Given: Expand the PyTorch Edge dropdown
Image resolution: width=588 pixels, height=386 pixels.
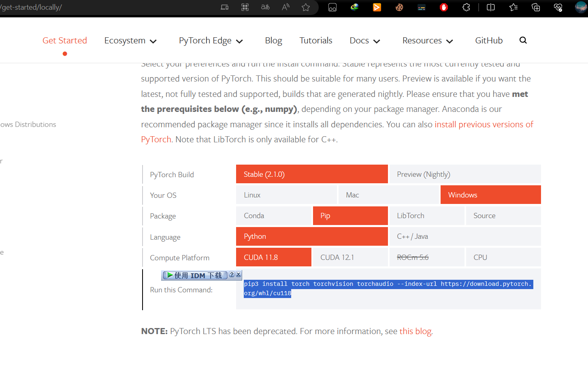Looking at the screenshot, I should [x=211, y=41].
